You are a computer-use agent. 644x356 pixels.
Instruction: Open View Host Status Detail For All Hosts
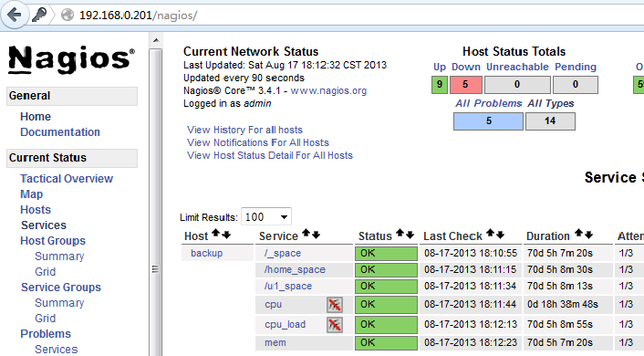tap(270, 155)
